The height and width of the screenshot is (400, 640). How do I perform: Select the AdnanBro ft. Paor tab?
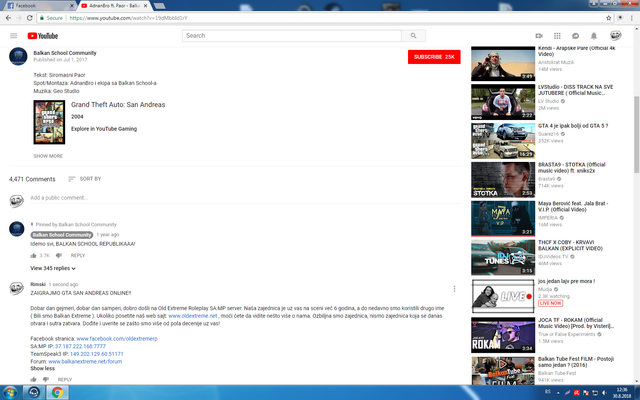click(113, 6)
